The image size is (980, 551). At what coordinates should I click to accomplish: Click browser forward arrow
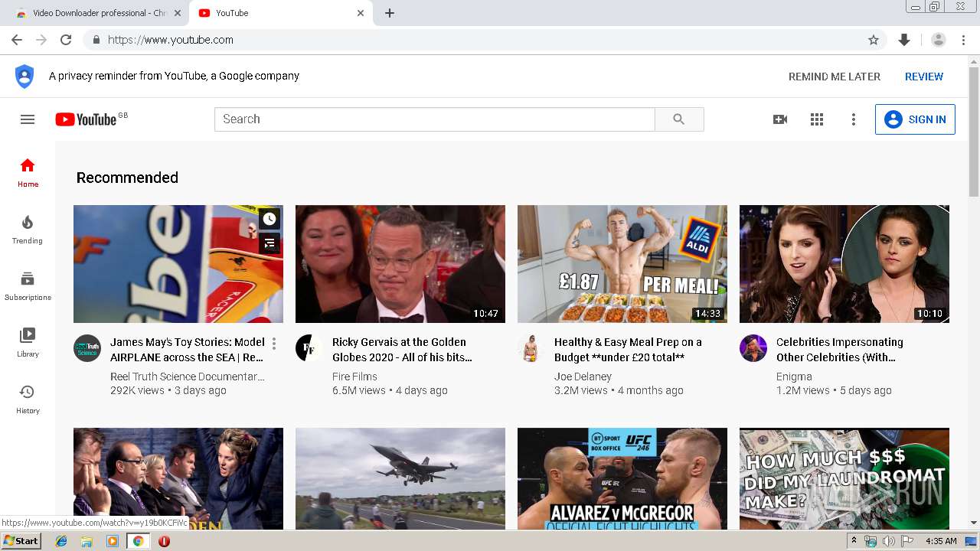click(41, 40)
